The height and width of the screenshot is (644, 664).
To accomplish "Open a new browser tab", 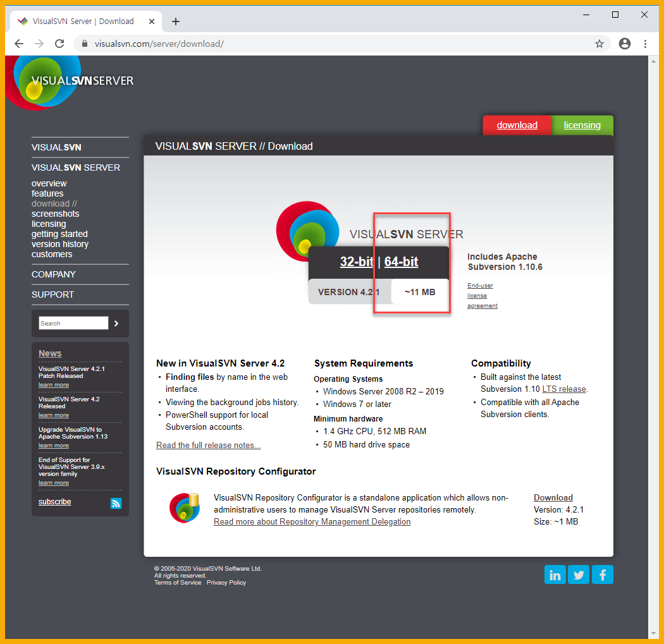I will (176, 21).
